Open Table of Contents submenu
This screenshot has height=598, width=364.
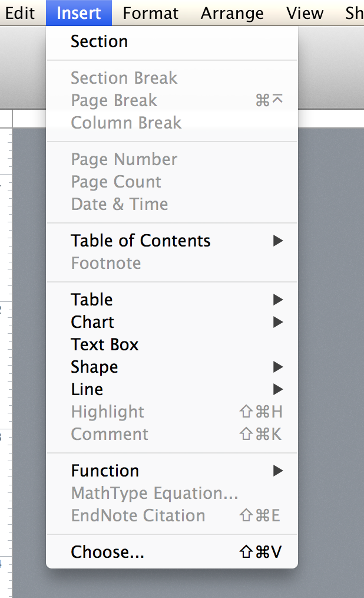[x=140, y=241]
